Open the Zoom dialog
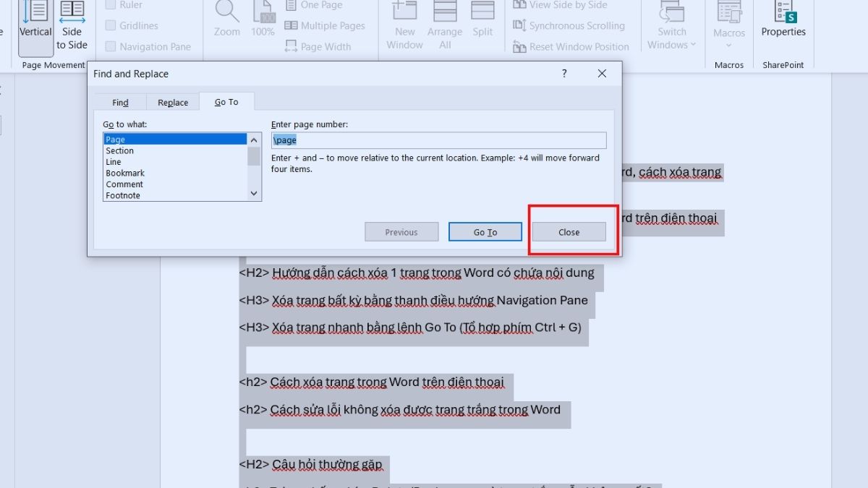This screenshot has height=488, width=868. (227, 20)
